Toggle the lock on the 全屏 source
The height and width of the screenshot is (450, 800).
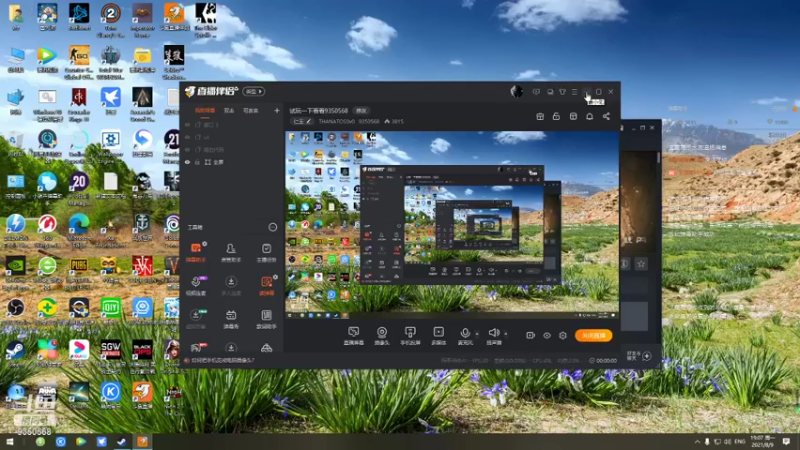click(197, 162)
